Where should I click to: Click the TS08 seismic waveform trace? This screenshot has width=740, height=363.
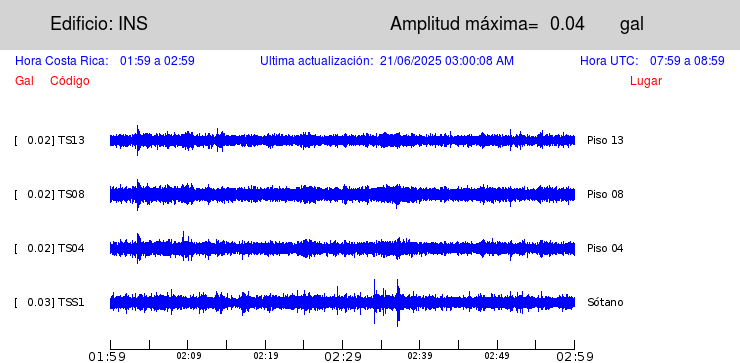pos(342,194)
